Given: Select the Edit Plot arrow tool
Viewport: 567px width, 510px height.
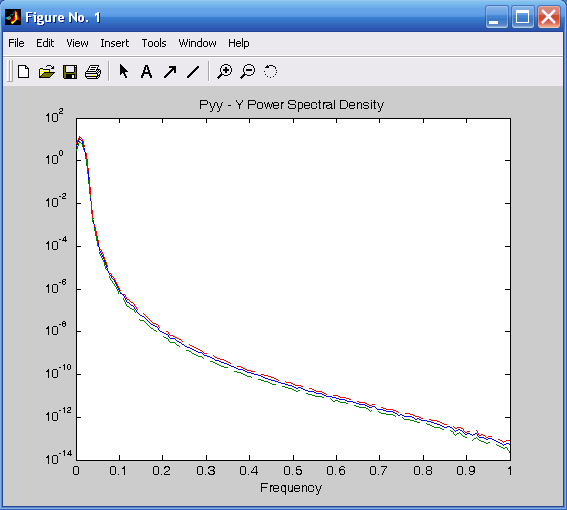Looking at the screenshot, I should 124,71.
